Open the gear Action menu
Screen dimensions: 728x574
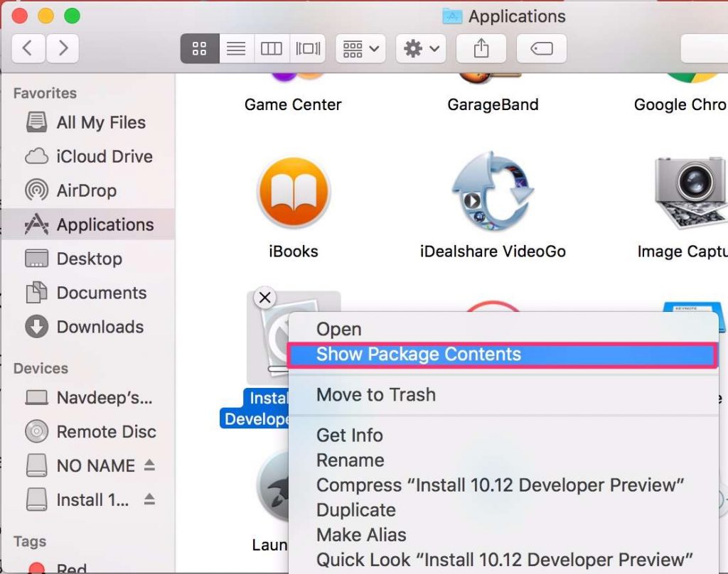pyautogui.click(x=421, y=48)
